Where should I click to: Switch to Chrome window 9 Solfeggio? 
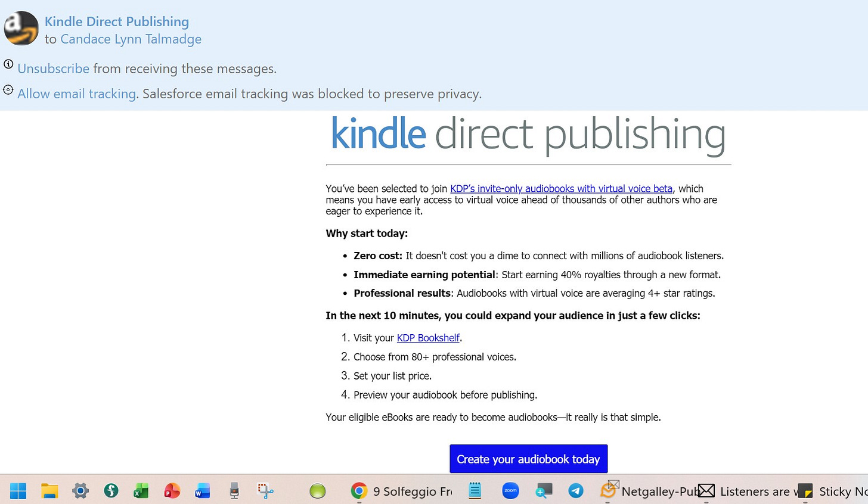[x=402, y=491]
